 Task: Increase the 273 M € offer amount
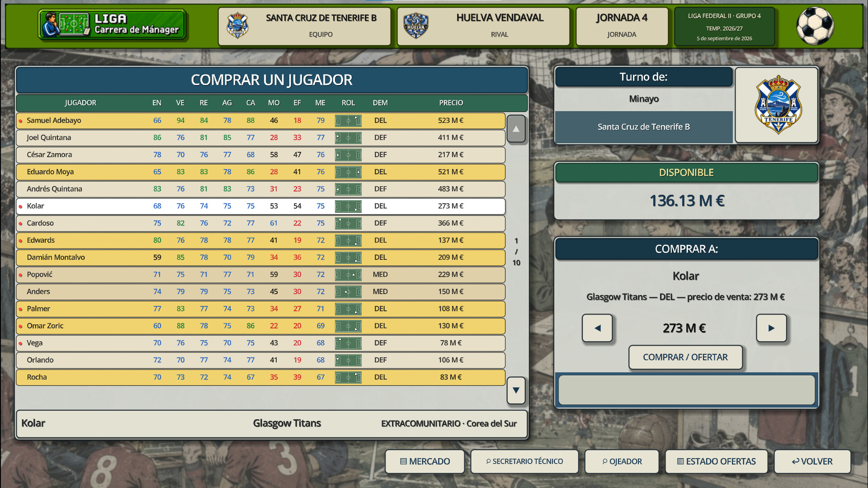tap(771, 328)
